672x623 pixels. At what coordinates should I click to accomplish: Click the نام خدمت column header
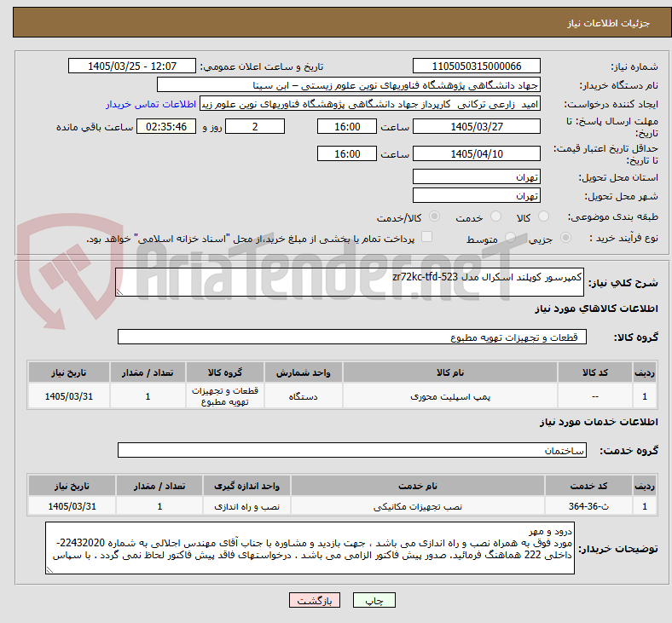[x=418, y=486]
